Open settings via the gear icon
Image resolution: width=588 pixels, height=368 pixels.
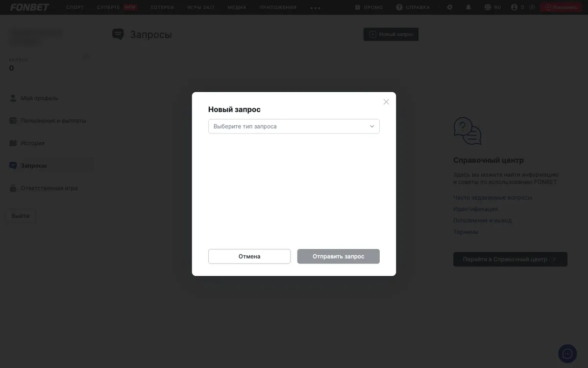(450, 7)
